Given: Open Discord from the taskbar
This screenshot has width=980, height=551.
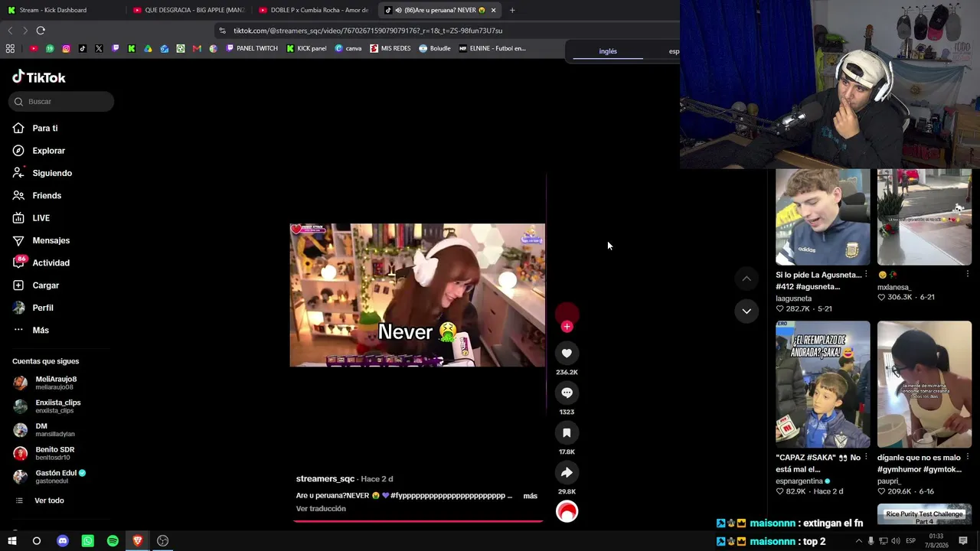Looking at the screenshot, I should 63,541.
